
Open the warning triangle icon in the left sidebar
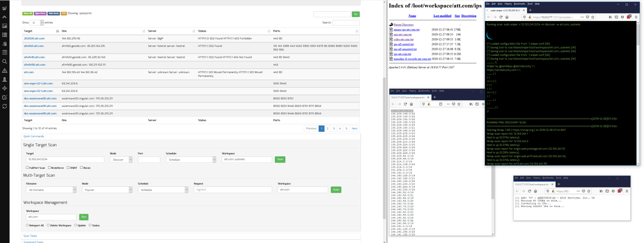point(4,70)
